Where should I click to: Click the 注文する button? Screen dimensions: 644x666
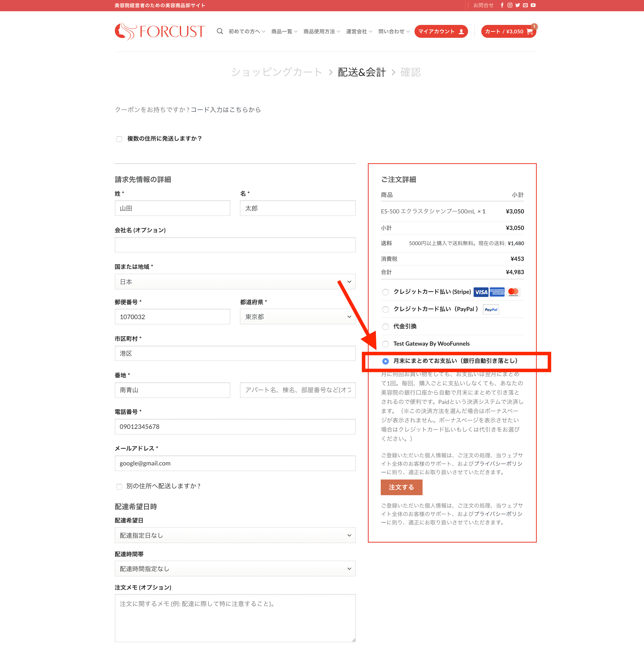[x=401, y=487]
